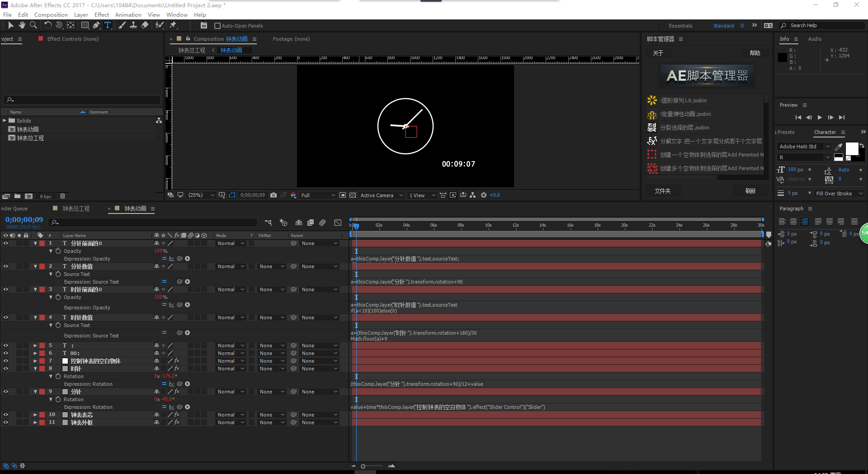The height and width of the screenshot is (474, 868).
Task: Select the Eraser tool
Action: (145, 25)
